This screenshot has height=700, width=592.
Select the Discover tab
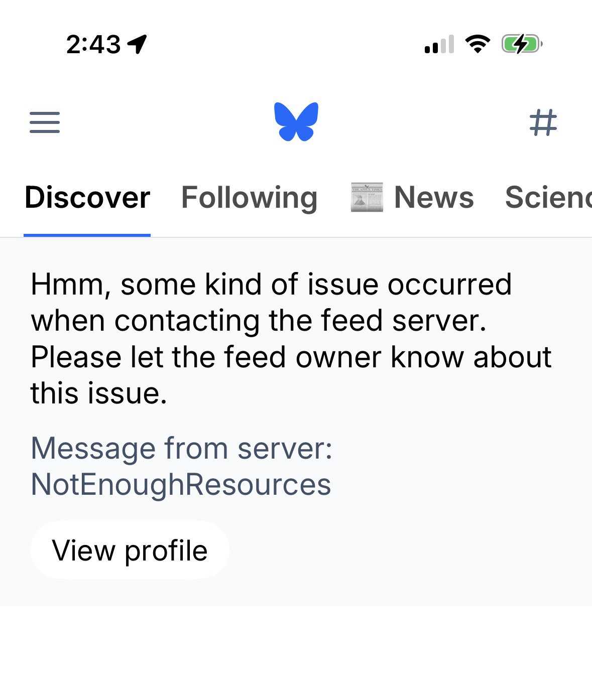[x=87, y=197]
